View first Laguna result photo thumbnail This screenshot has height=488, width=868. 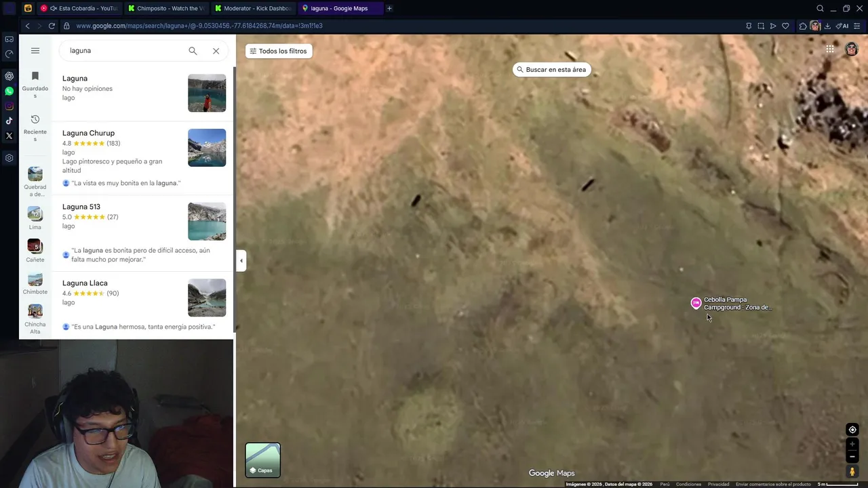[207, 93]
